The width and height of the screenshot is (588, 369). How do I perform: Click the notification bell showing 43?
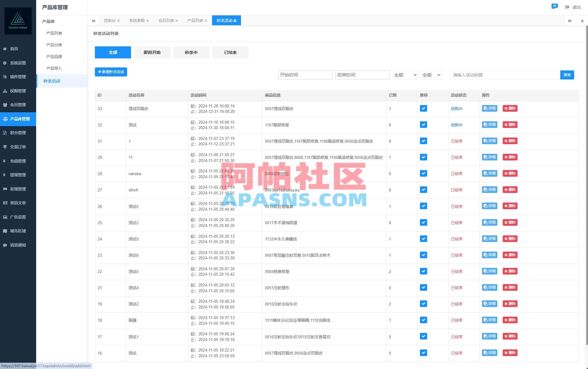point(554,7)
